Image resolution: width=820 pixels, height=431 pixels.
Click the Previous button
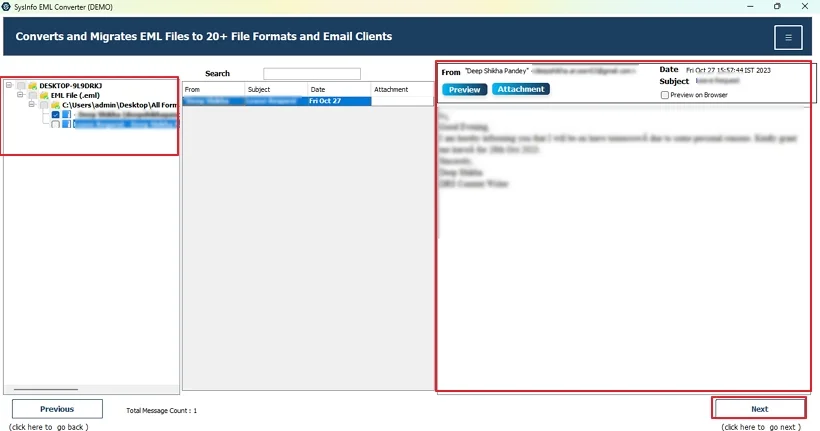(x=57, y=409)
